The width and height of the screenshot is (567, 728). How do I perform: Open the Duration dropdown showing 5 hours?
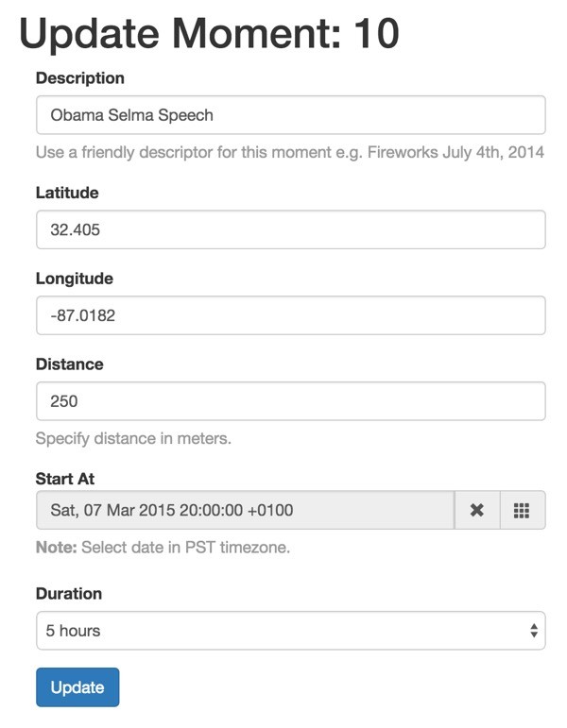click(x=290, y=631)
